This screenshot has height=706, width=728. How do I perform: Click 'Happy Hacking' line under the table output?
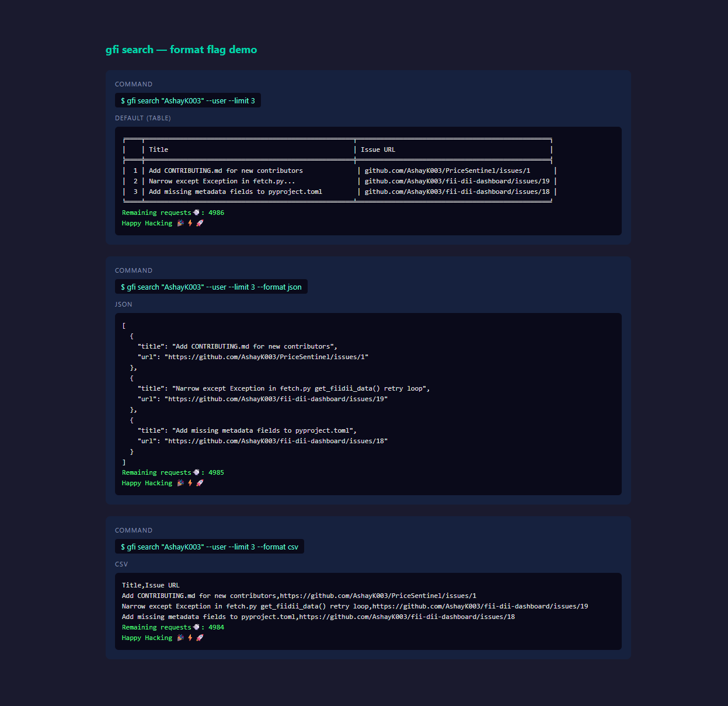pyautogui.click(x=162, y=223)
